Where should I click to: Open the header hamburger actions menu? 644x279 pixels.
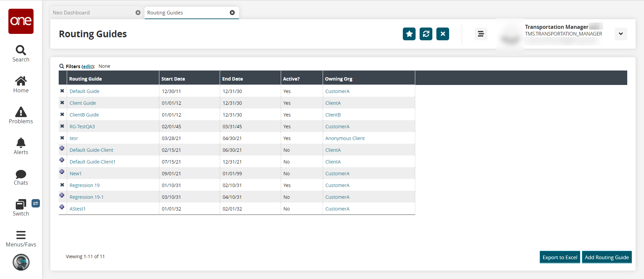[480, 34]
